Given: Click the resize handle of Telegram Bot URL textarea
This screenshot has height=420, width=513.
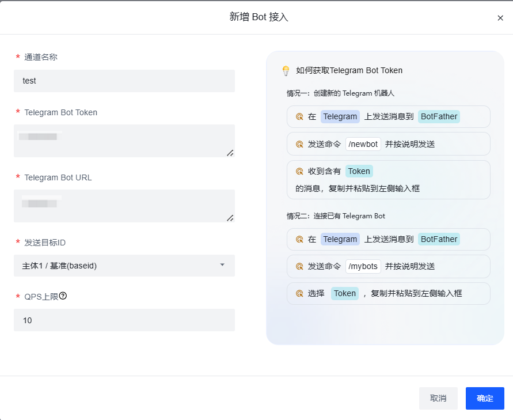Looking at the screenshot, I should click(x=230, y=218).
